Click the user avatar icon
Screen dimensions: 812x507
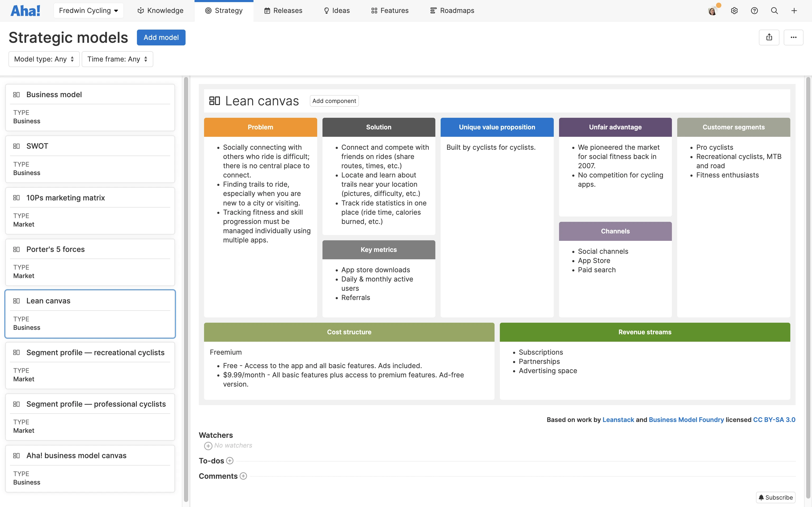712,11
